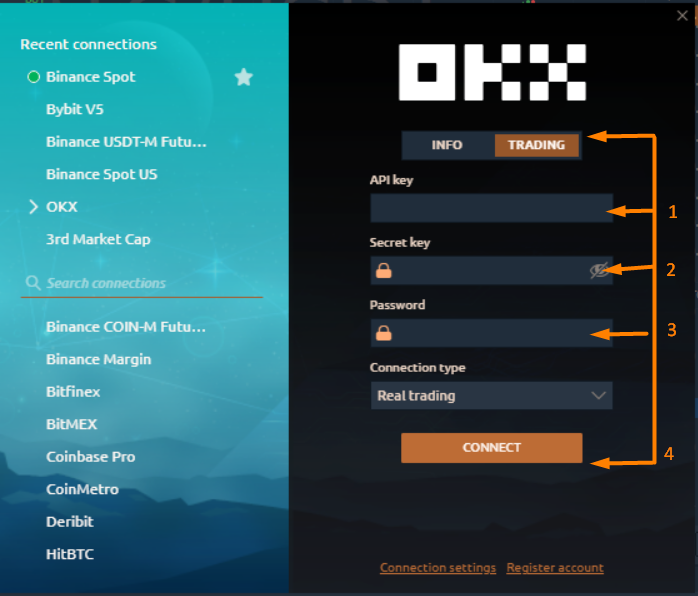Screen dimensions: 698x596
Task: Follow the Register account link
Action: 555,568
